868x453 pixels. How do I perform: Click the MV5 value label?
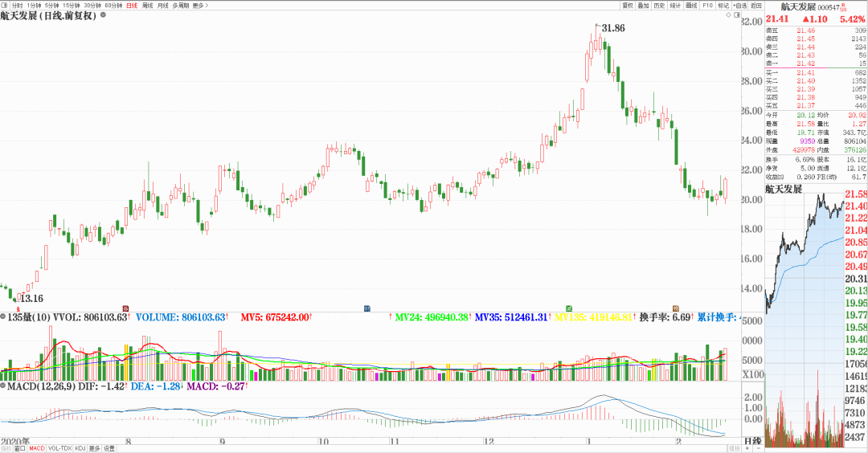tap(275, 317)
